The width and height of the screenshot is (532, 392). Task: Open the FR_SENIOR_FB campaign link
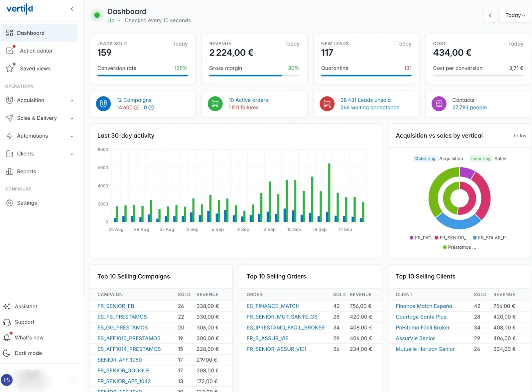pyautogui.click(x=116, y=306)
